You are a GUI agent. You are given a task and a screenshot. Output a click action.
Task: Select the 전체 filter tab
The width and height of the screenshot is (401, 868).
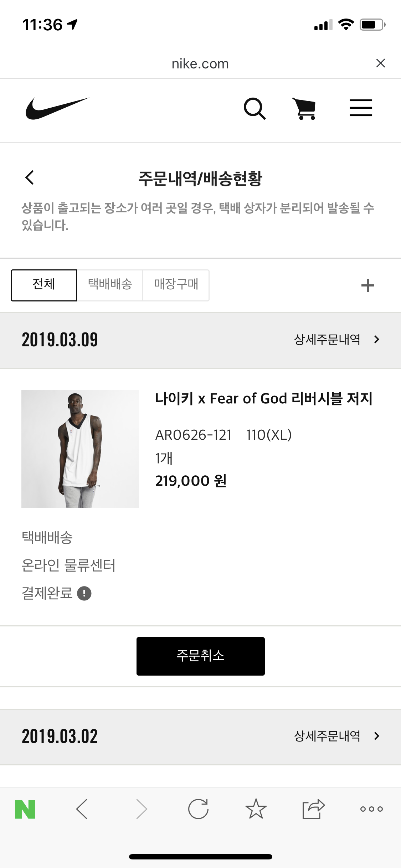click(44, 285)
